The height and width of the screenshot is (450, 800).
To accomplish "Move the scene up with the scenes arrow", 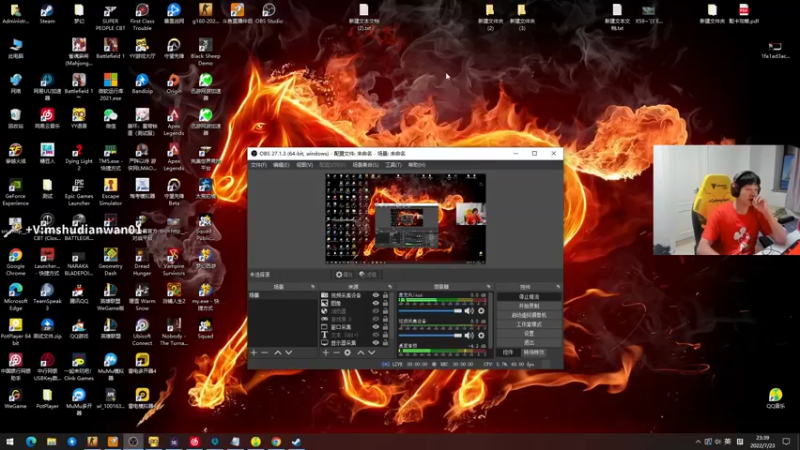I will point(278,353).
